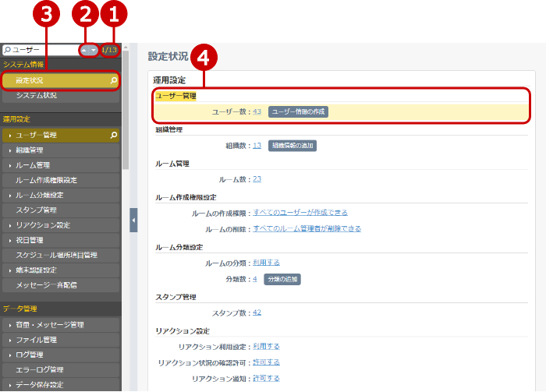Click the magnifier icon in search box
Screen dimensions: 546x392
(7, 50)
